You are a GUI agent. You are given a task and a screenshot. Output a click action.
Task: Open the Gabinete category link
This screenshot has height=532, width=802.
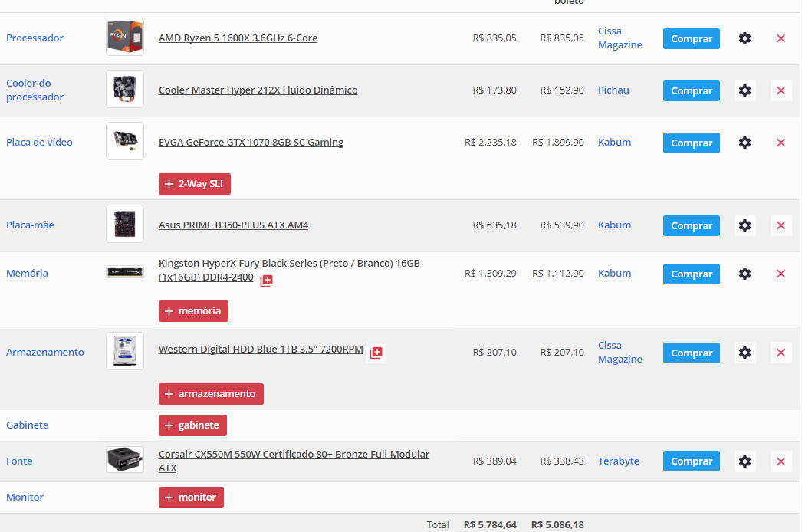click(x=27, y=425)
